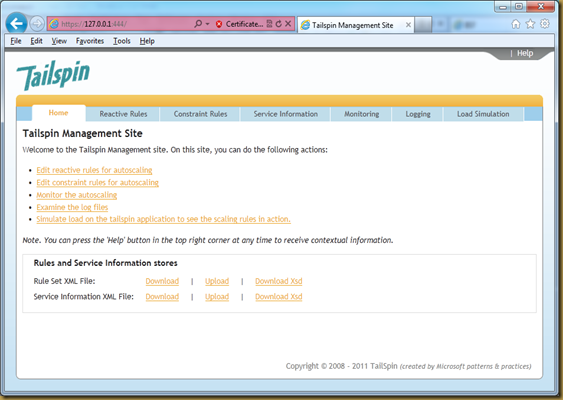Click the search magnifier icon in address bar
The width and height of the screenshot is (563, 400).
pyautogui.click(x=198, y=24)
